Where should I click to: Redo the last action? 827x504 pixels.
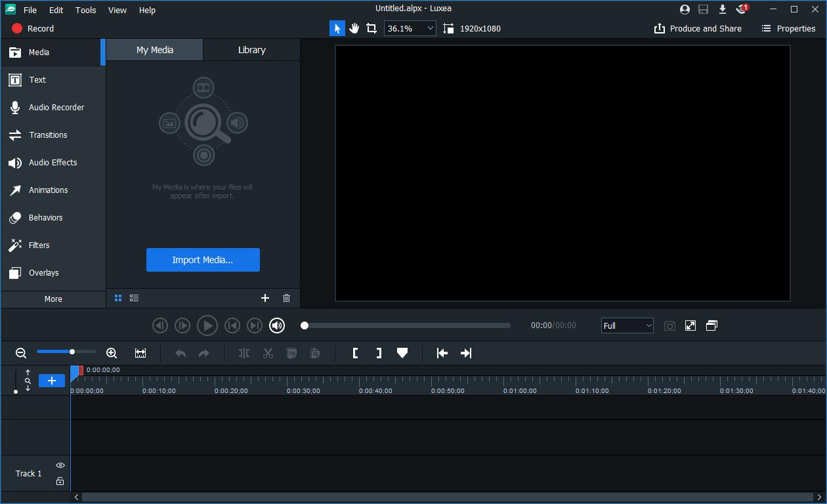[204, 353]
